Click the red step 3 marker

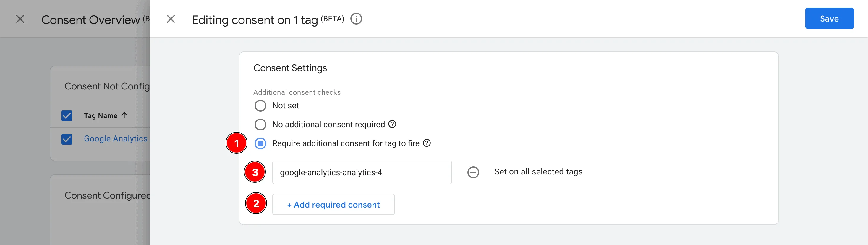[x=255, y=172]
